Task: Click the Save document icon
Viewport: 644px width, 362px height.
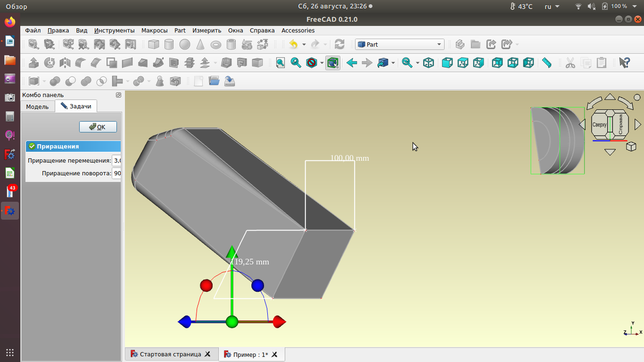Action: tap(230, 82)
